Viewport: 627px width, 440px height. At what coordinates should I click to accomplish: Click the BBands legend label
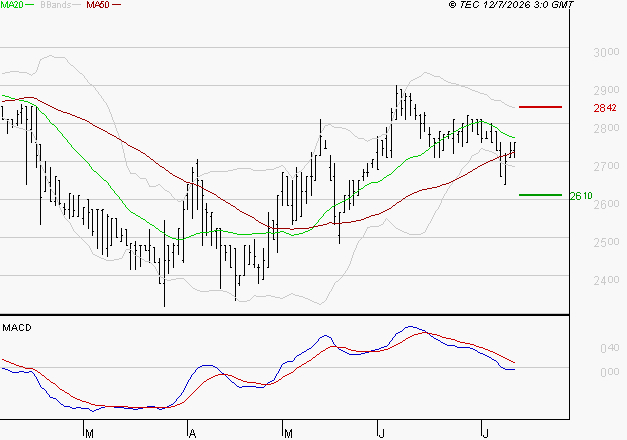pos(56,5)
